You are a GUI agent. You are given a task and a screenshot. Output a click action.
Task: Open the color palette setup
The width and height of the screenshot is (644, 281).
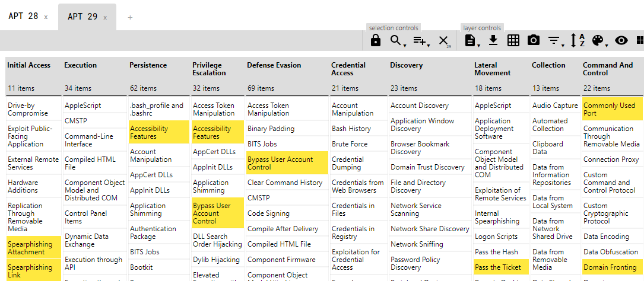pyautogui.click(x=599, y=40)
